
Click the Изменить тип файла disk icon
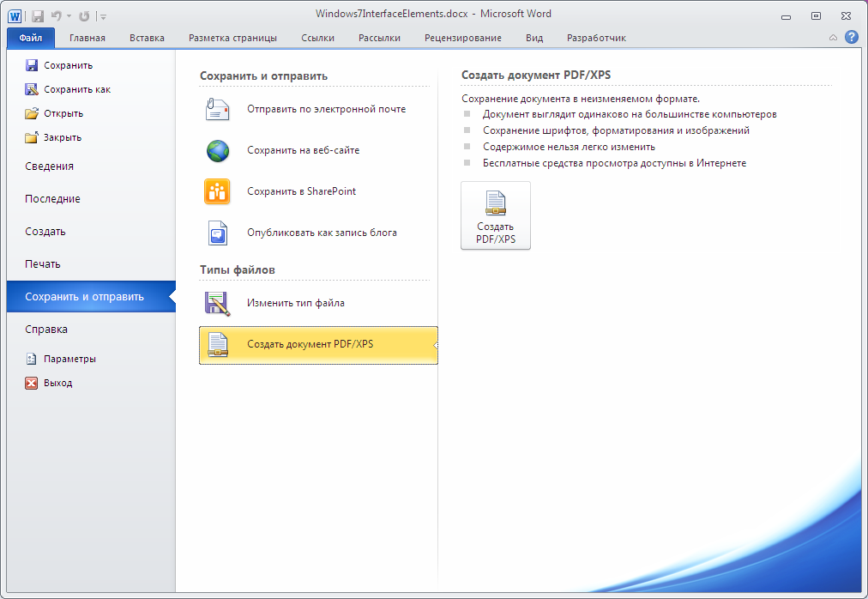[x=217, y=304]
